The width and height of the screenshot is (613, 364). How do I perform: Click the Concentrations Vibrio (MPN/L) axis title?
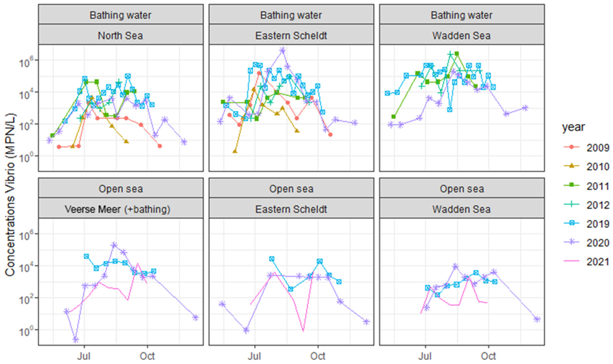pos(10,195)
